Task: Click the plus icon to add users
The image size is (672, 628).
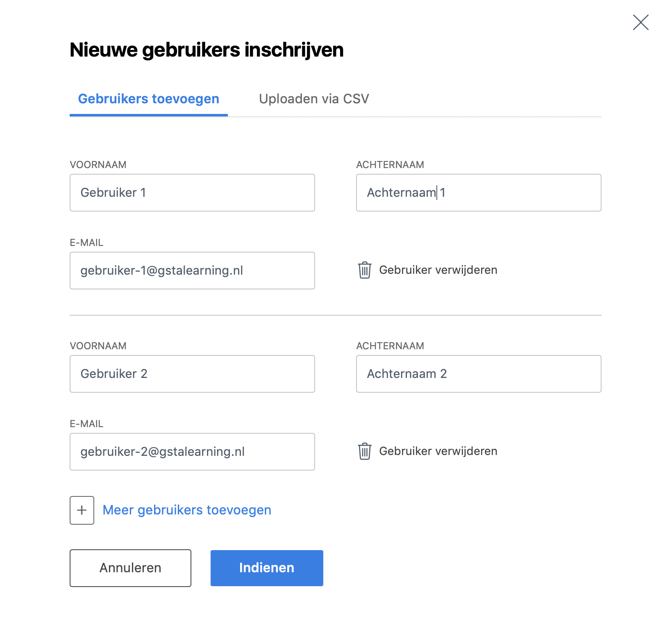Action: click(x=82, y=510)
